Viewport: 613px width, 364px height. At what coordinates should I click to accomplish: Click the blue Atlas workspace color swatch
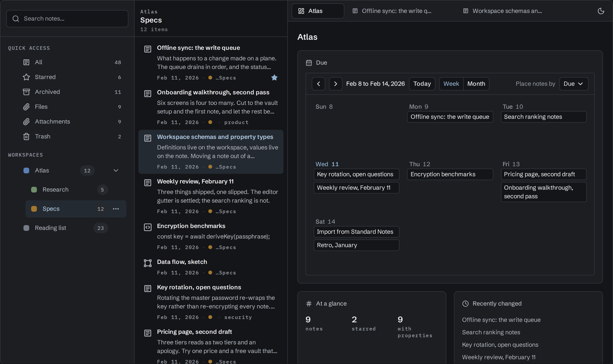click(x=26, y=171)
